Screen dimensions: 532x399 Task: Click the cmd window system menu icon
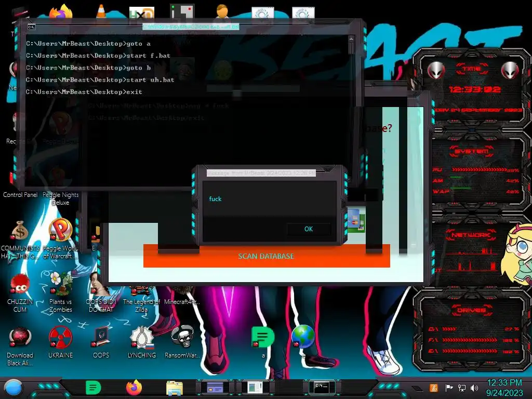click(x=32, y=27)
